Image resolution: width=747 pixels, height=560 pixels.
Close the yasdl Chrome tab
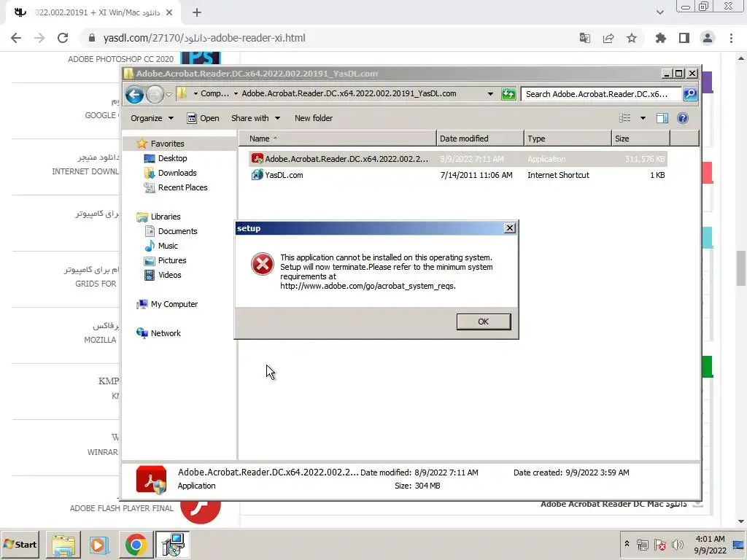169,12
